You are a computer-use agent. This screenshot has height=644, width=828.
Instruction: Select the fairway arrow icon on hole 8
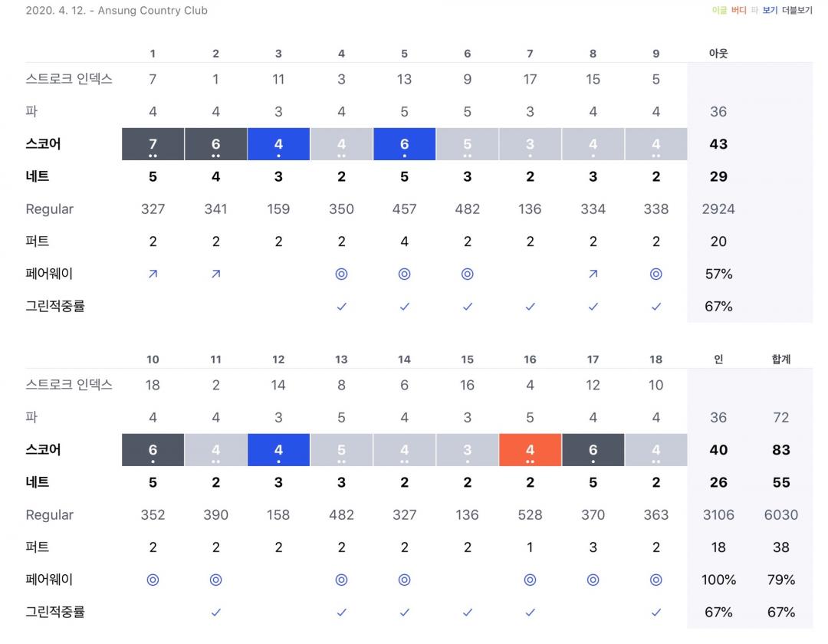pos(593,274)
